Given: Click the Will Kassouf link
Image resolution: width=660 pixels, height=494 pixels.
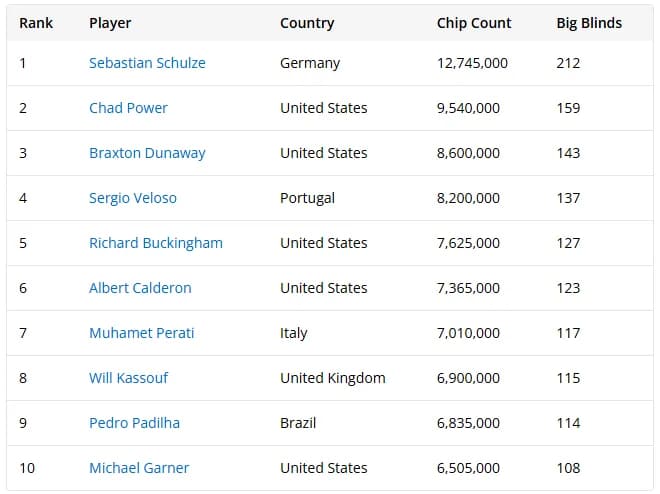Looking at the screenshot, I should tap(128, 378).
